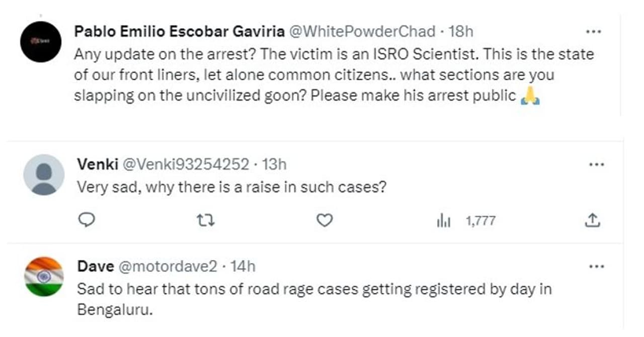The height and width of the screenshot is (337, 644).
Task: Open the 18h timestamp on Pablo's tweet
Action: pyautogui.click(x=461, y=32)
